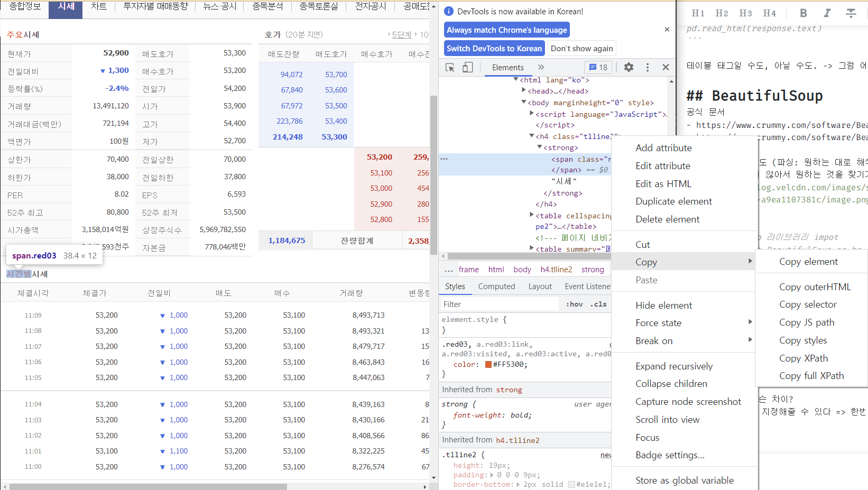Open DevTools three-dot customize menu
This screenshot has height=490, width=868.
pos(648,67)
